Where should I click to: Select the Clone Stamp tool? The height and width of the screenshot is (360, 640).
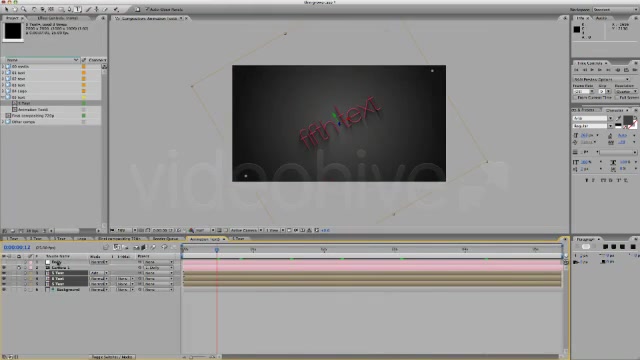97,9
